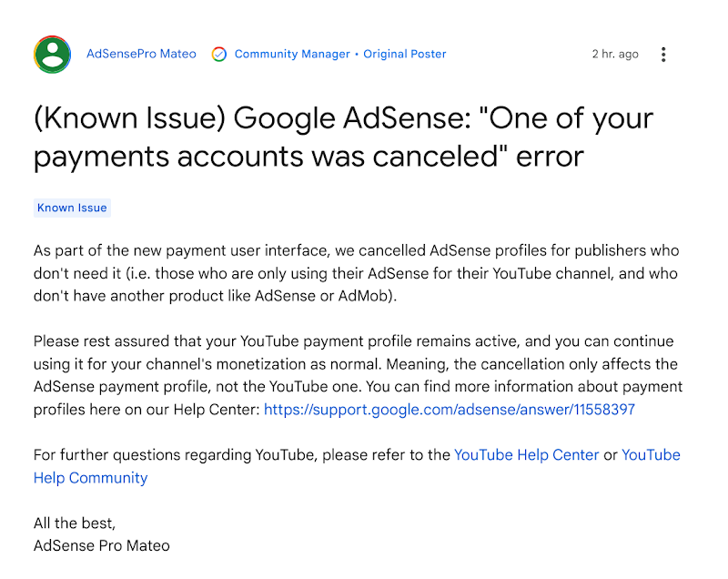Click the AdSensePro Mateo profile avatar

click(52, 55)
